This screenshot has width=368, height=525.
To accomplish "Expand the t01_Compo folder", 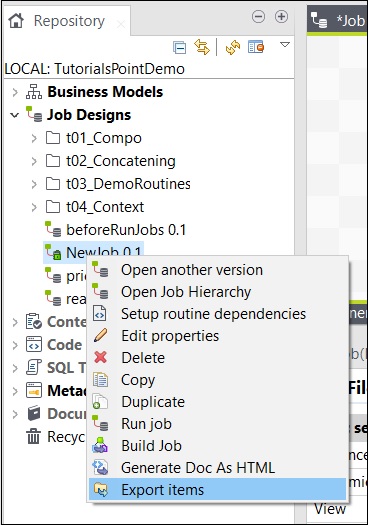I will click(x=34, y=138).
